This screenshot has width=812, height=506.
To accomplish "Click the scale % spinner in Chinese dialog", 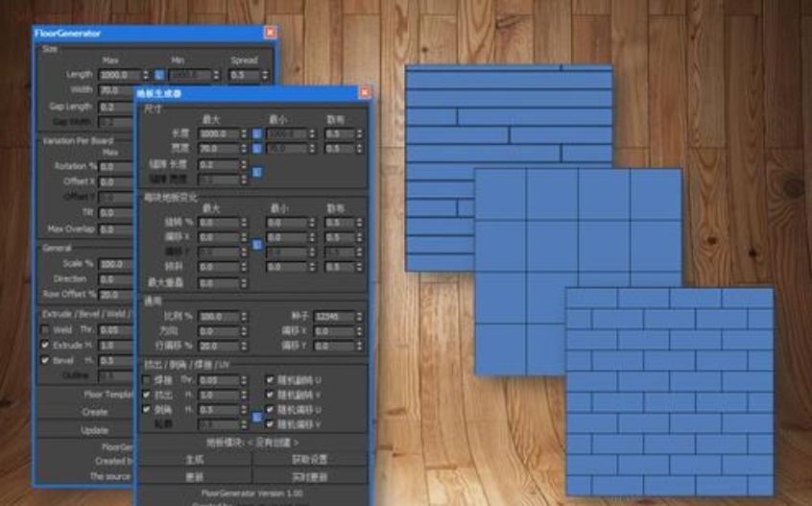I will coord(244,316).
